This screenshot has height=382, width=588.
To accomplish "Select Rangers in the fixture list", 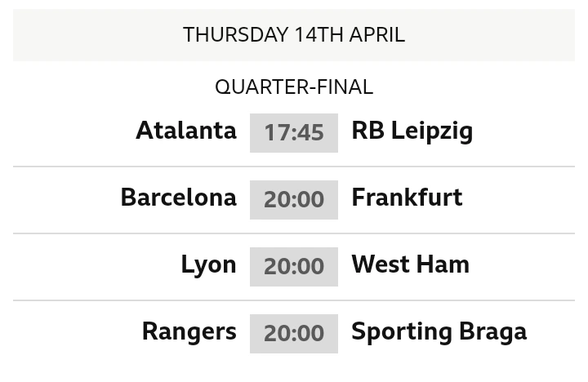I will (189, 331).
